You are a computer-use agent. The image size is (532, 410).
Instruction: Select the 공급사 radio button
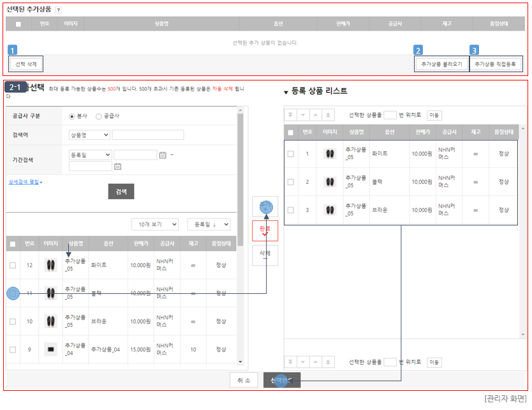(99, 116)
